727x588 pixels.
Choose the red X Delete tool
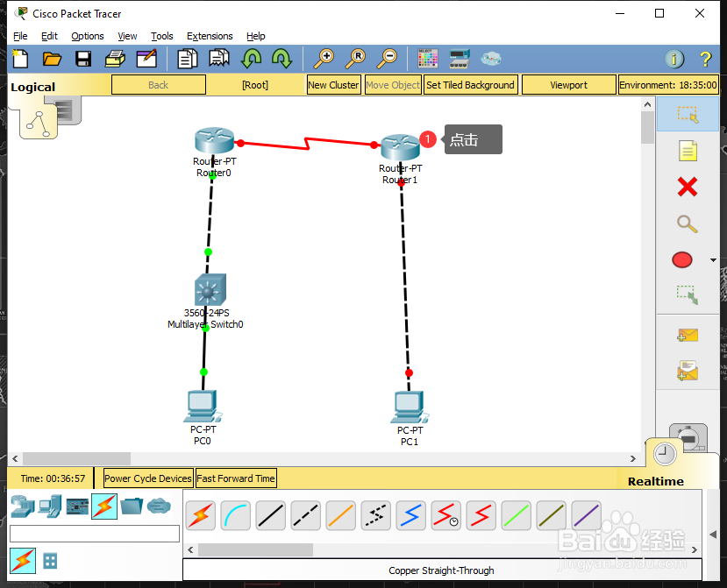pos(688,188)
